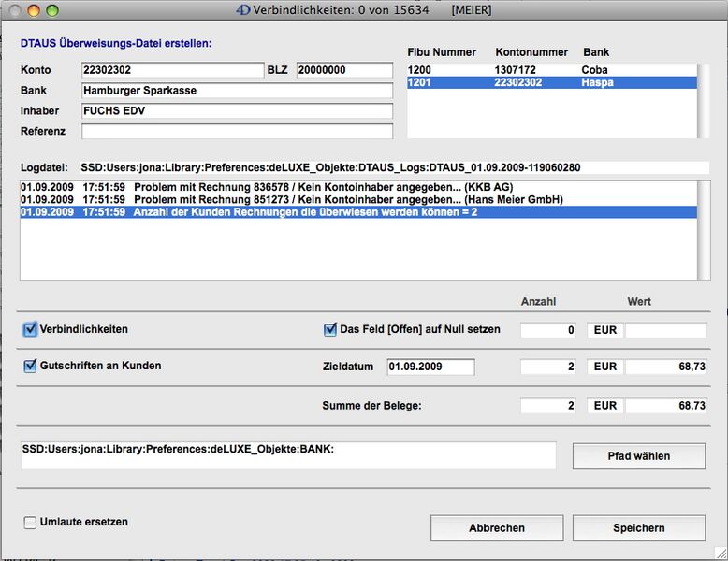Click the Konto number input field
Image resolution: width=728 pixels, height=561 pixels.
click(x=172, y=70)
